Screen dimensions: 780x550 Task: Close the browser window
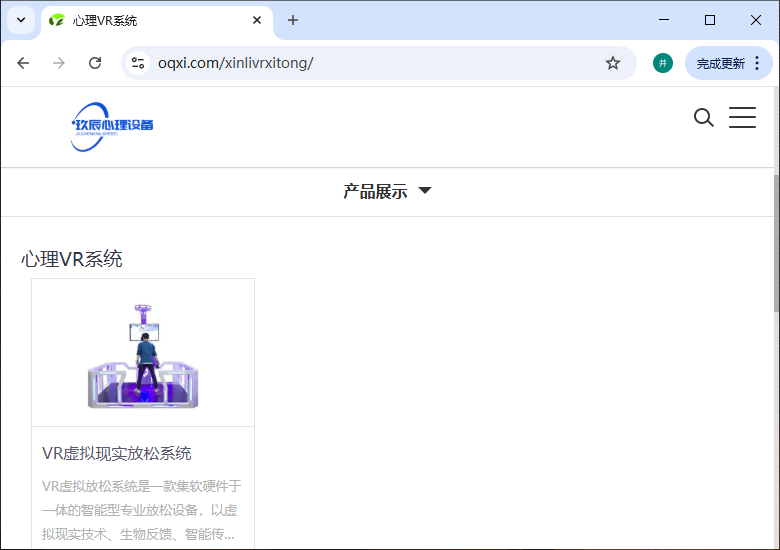[x=756, y=20]
